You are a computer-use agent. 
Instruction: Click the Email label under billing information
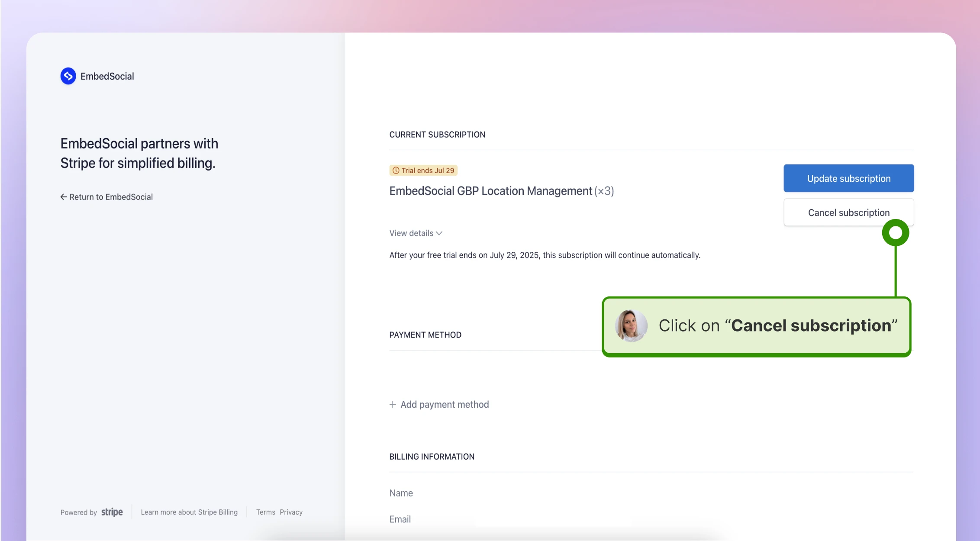(400, 519)
